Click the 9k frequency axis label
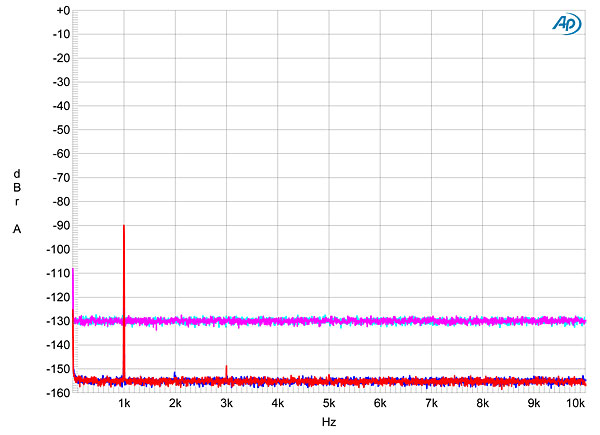Screen dimensions: 600x435 [534, 403]
